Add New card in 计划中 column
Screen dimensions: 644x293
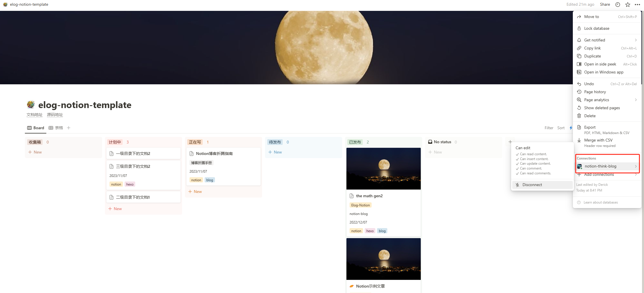click(x=115, y=209)
